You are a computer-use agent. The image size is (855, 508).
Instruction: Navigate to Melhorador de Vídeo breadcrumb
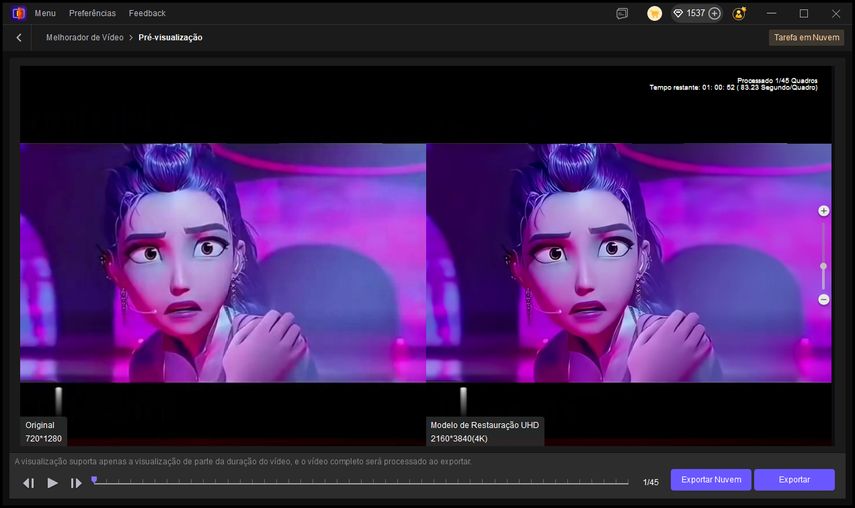point(85,38)
